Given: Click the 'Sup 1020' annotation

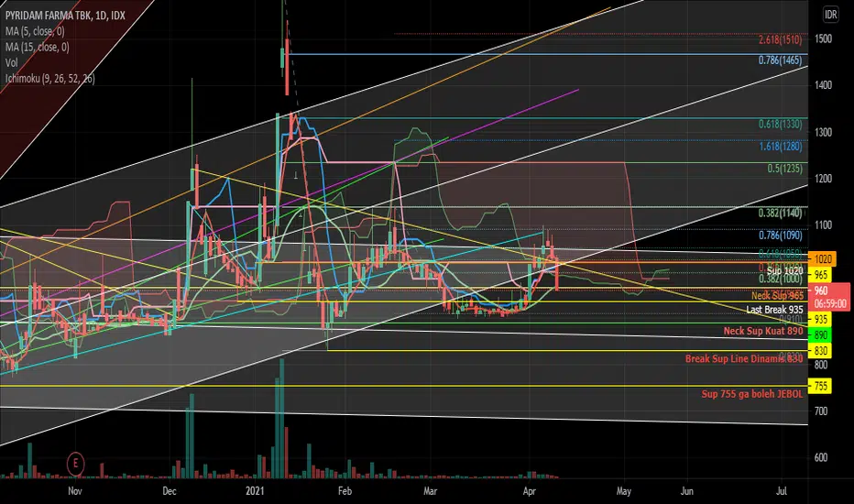Looking at the screenshot, I should point(785,271).
